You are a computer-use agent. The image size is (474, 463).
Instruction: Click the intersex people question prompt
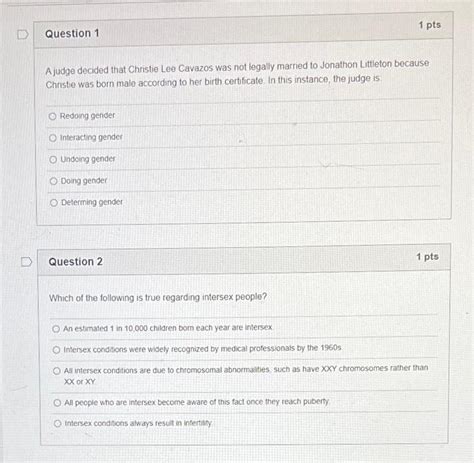[x=158, y=297]
